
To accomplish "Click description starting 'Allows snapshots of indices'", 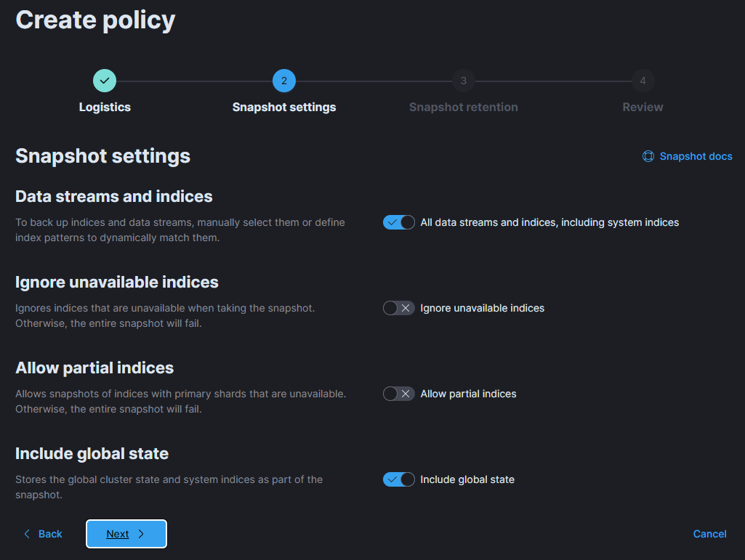I will pos(180,402).
